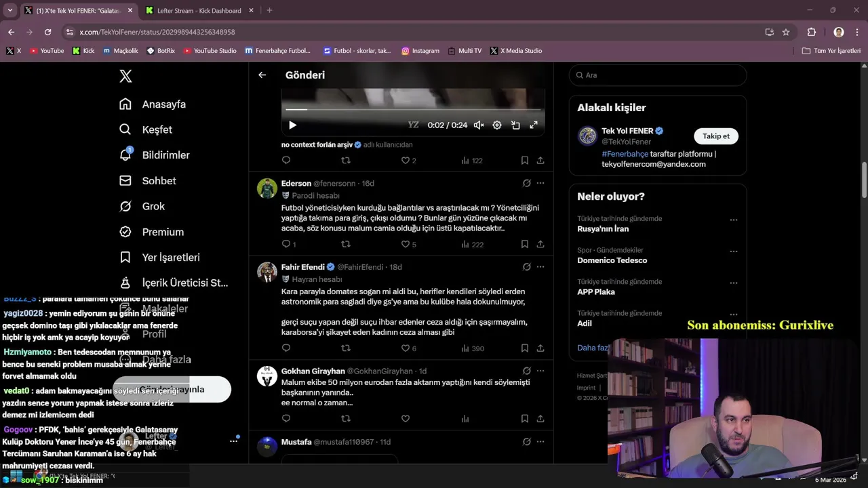Bookmark the video post
This screenshot has width=868, height=488.
525,161
